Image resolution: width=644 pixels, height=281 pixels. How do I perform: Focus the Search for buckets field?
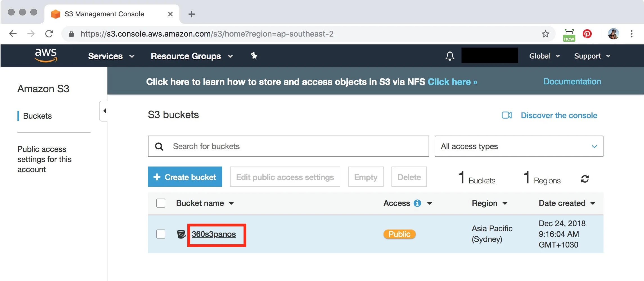click(x=288, y=146)
